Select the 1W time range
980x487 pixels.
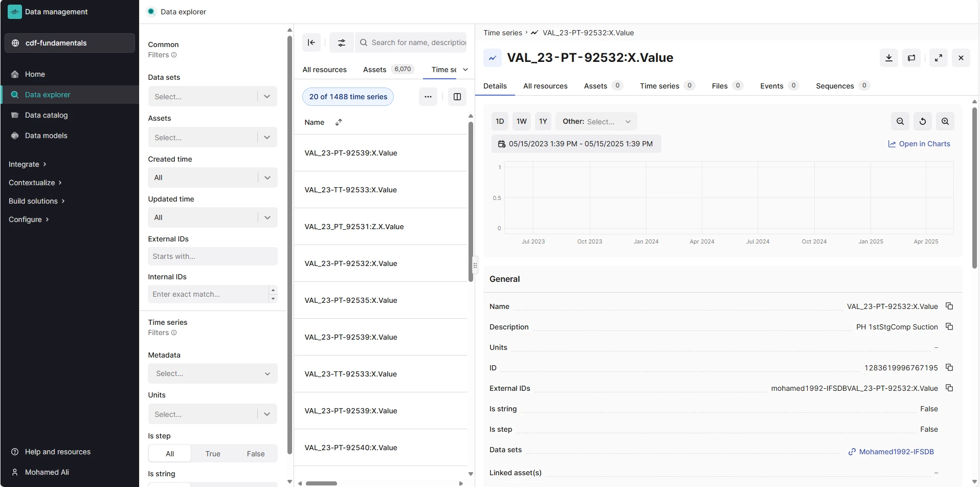pyautogui.click(x=522, y=121)
